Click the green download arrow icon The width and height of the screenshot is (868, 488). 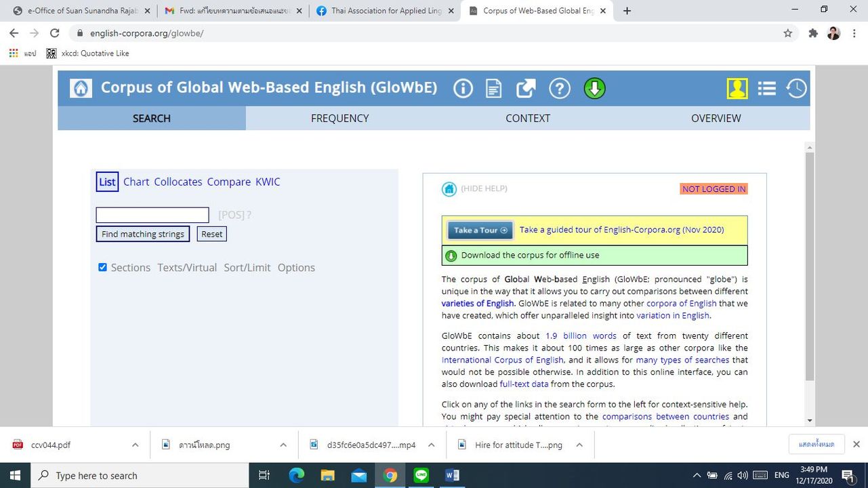pos(594,88)
